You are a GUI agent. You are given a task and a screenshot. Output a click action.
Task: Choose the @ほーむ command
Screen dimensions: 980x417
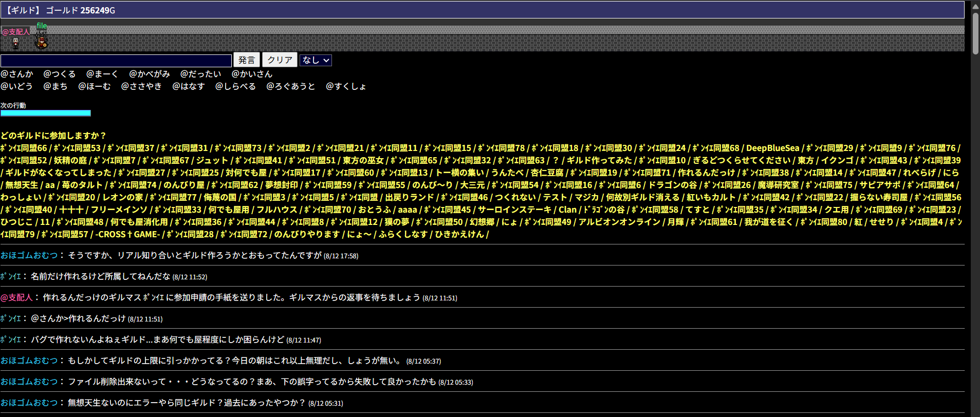tap(94, 86)
